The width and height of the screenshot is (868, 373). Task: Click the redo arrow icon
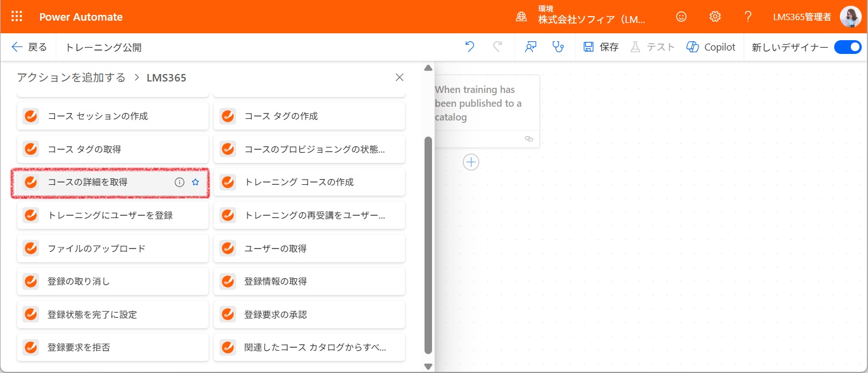[497, 47]
